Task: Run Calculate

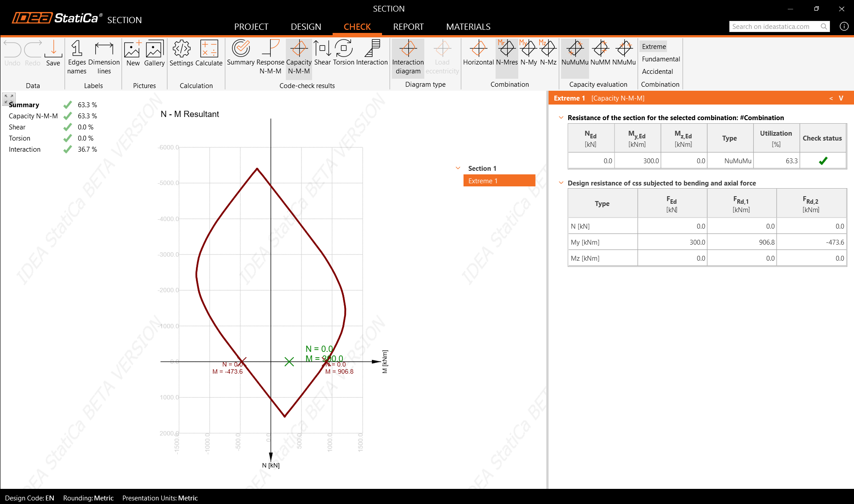Action: pos(209,53)
